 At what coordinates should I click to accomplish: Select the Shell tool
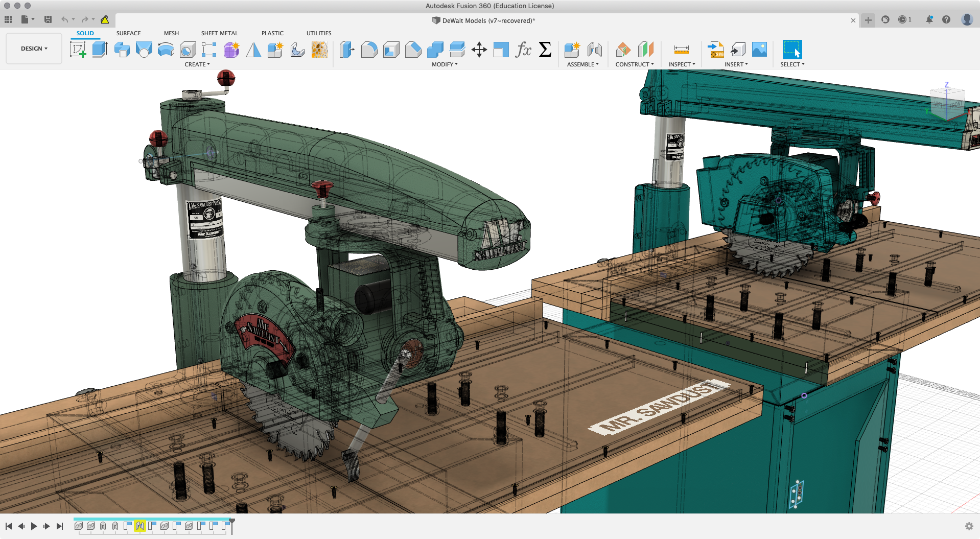point(391,50)
